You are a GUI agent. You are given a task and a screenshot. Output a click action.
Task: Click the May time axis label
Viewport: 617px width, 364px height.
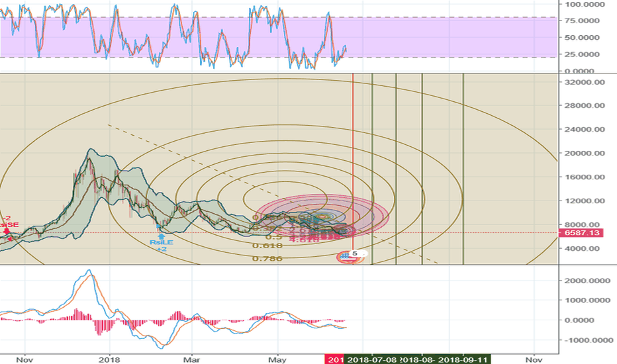click(277, 359)
